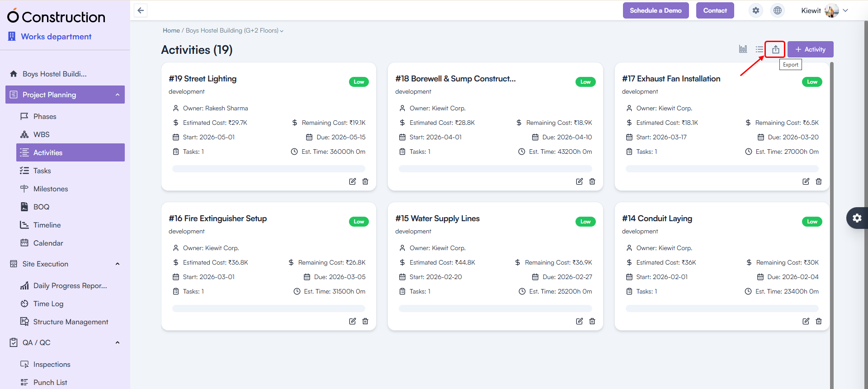Viewport: 868px width, 389px height.
Task: Click the Street Lighting progress bar
Action: click(x=269, y=169)
